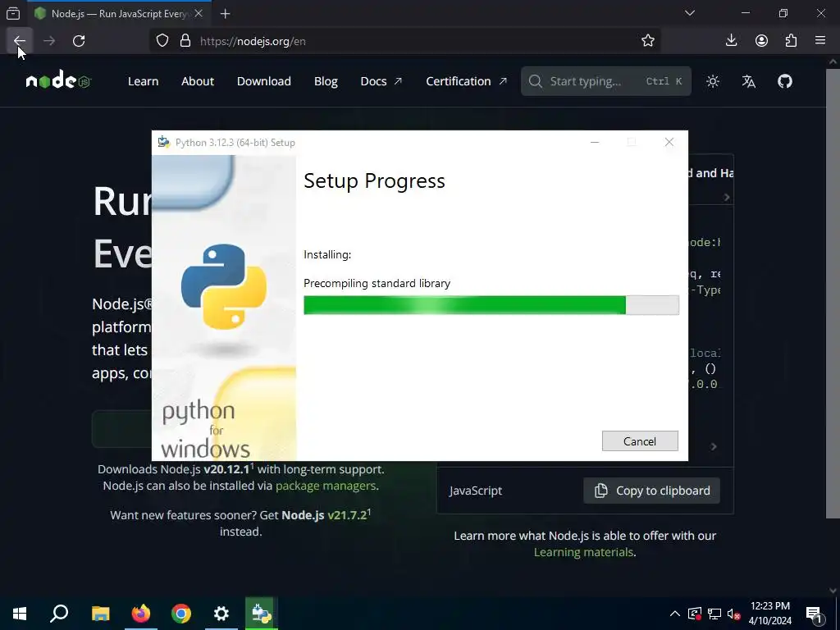Click the Firefox forward arrow
This screenshot has width=840, height=630.
coord(49,41)
